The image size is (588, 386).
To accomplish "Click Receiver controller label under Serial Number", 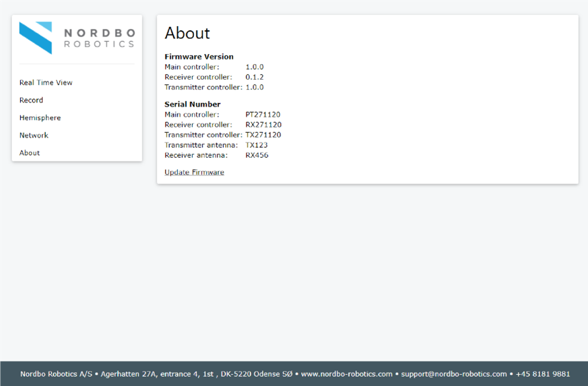I will (198, 124).
